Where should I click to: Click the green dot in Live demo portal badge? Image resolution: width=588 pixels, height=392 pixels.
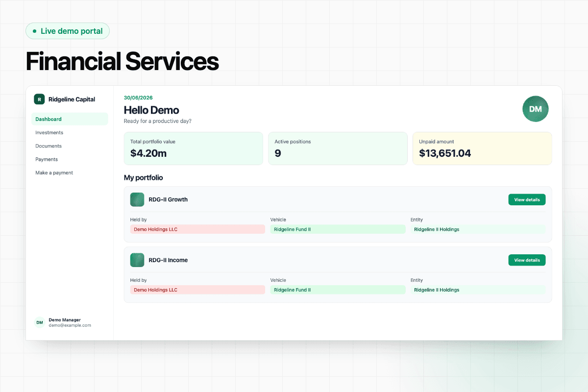tap(34, 31)
